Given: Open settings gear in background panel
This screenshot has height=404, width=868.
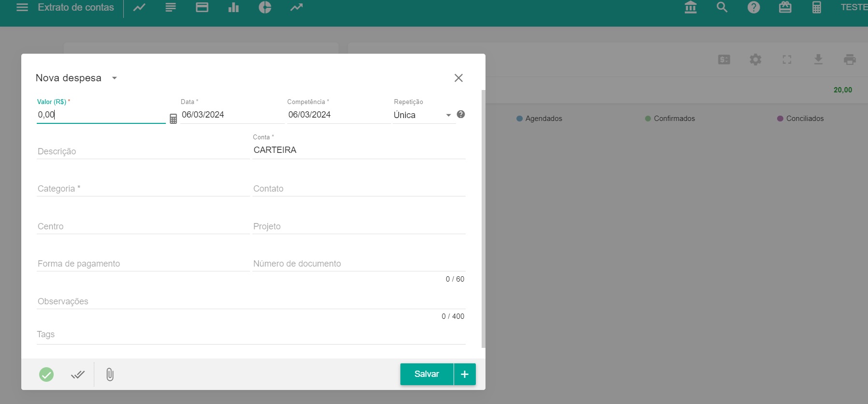Looking at the screenshot, I should 755,60.
